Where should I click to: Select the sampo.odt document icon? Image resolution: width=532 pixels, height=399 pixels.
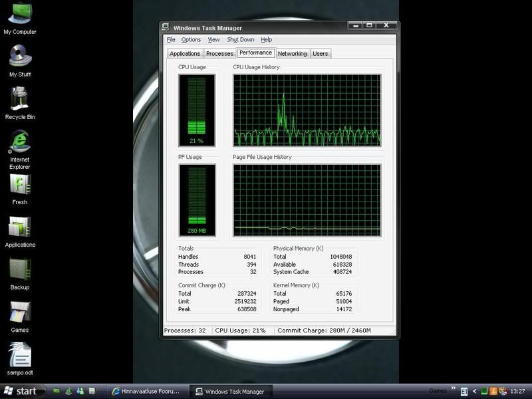coord(20,359)
